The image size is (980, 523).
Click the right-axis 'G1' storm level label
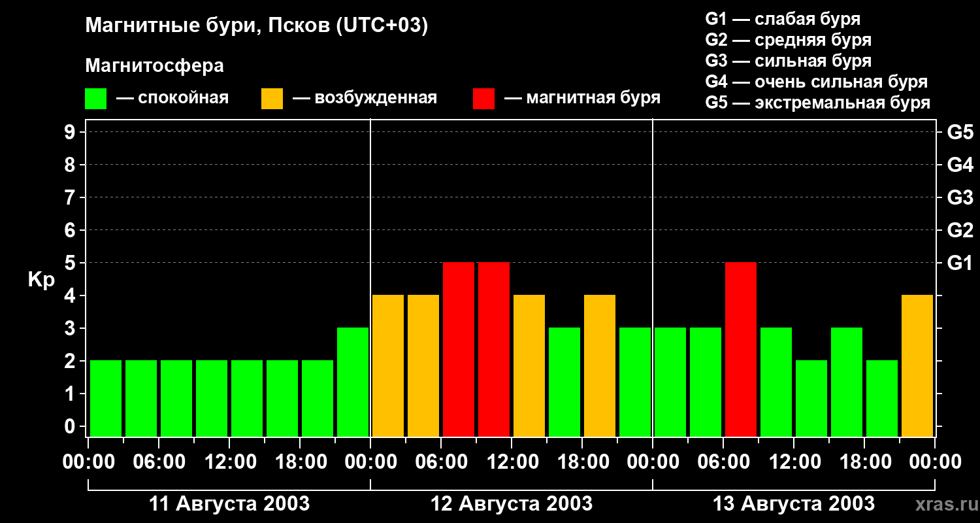960,263
